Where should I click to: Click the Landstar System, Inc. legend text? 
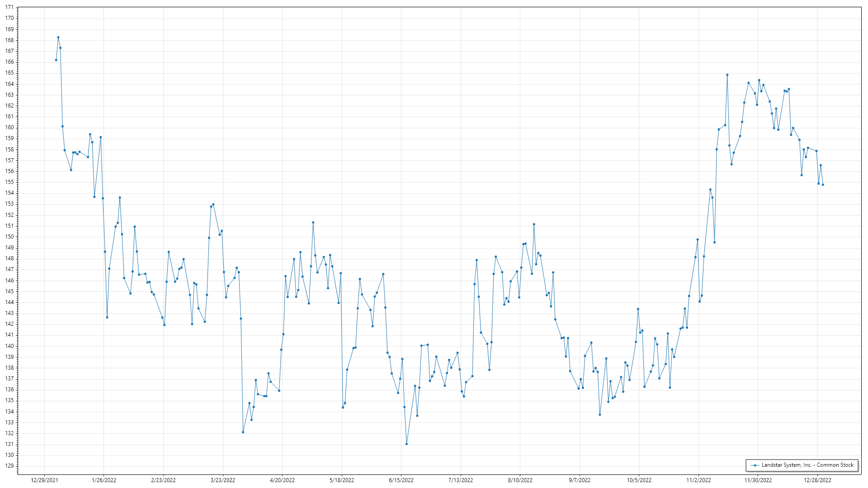(x=807, y=465)
